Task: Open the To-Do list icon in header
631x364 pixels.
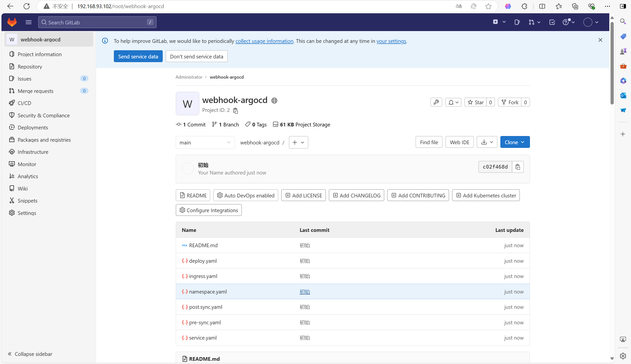Action: pos(552,22)
